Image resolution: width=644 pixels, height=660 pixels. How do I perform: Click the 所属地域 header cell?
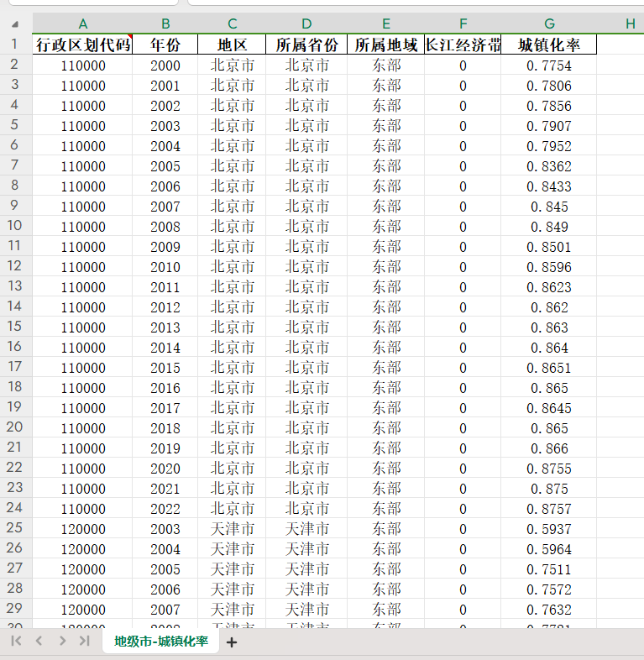tap(385, 45)
